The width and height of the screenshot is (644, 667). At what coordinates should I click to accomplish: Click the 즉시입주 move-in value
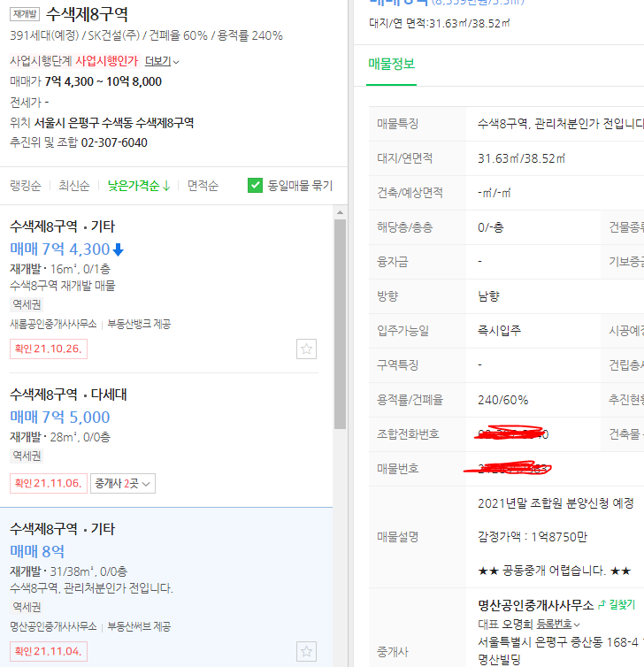point(500,331)
